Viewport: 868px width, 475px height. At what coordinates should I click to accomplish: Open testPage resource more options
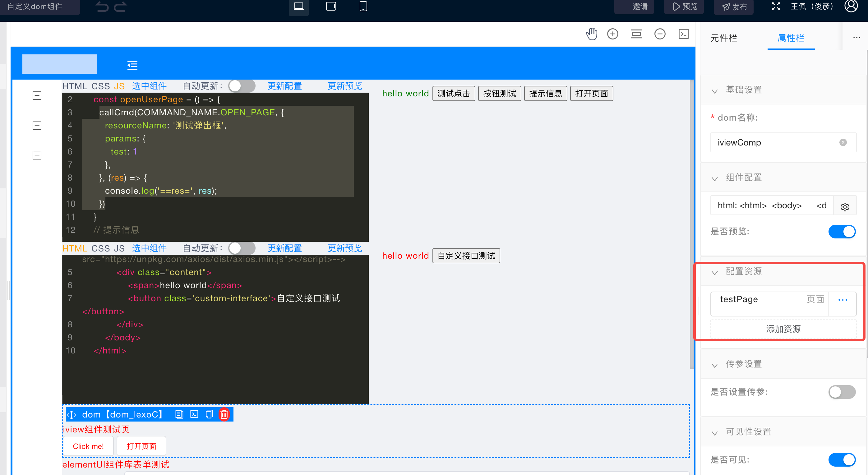[x=843, y=300]
